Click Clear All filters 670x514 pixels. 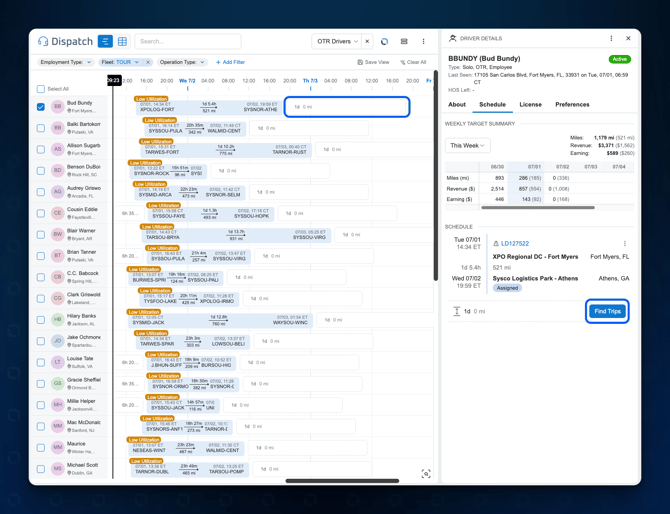tap(413, 62)
